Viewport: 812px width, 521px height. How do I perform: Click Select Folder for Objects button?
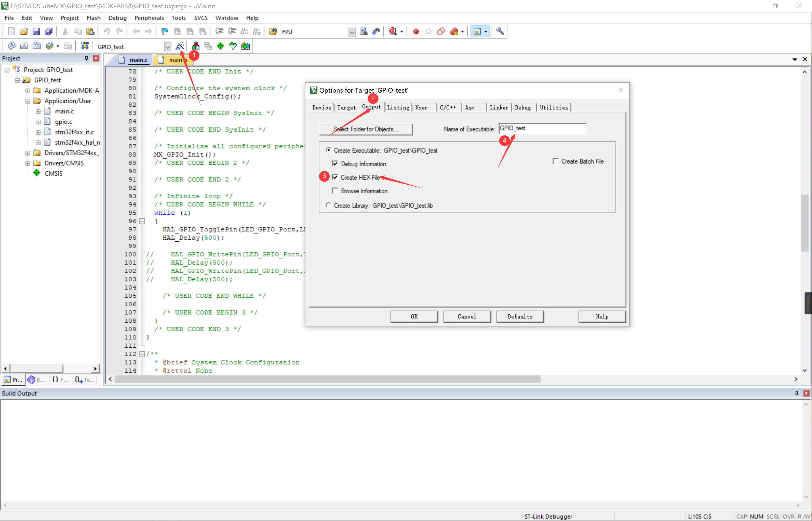[x=366, y=129]
